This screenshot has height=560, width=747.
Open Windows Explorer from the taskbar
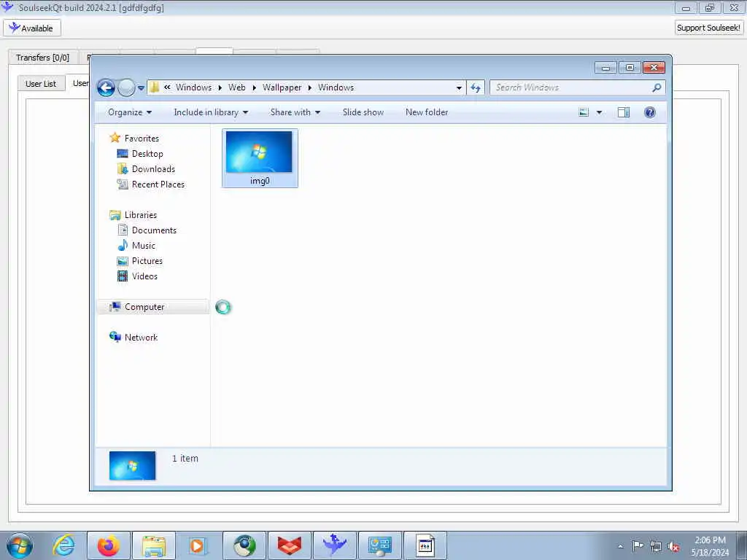pos(154,545)
